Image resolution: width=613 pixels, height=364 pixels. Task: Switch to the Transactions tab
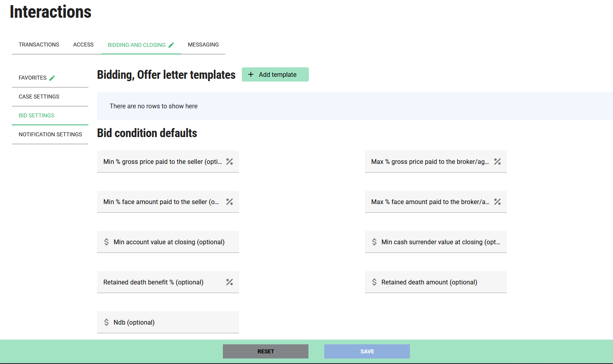39,45
